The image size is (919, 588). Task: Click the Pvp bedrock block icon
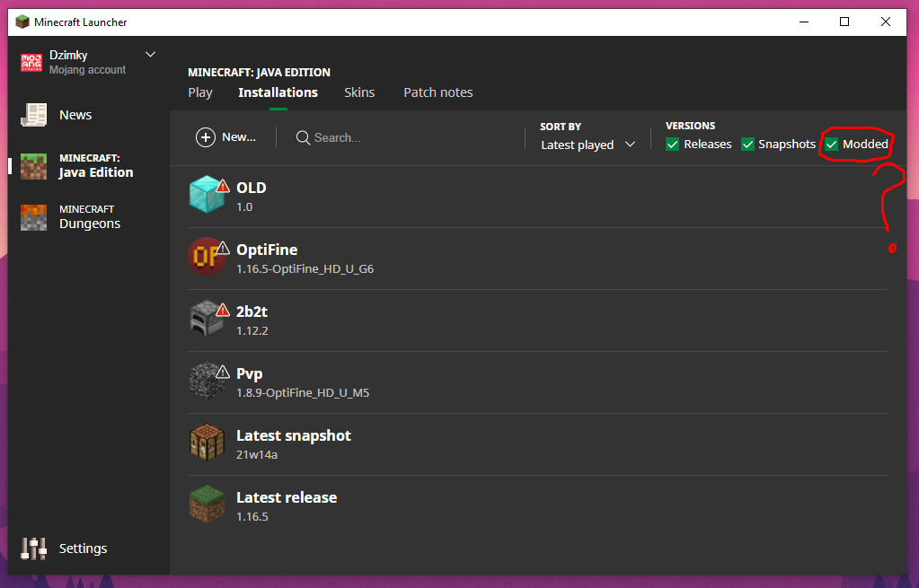point(207,381)
